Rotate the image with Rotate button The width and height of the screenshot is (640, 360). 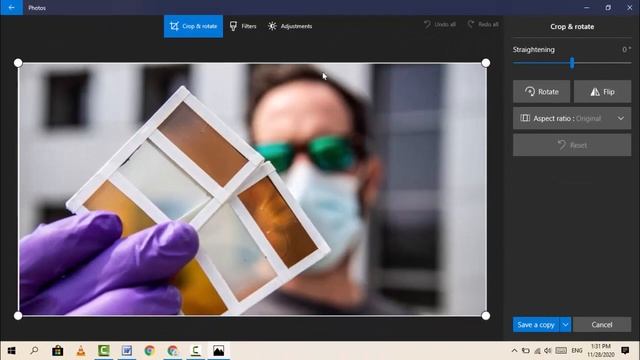(541, 91)
